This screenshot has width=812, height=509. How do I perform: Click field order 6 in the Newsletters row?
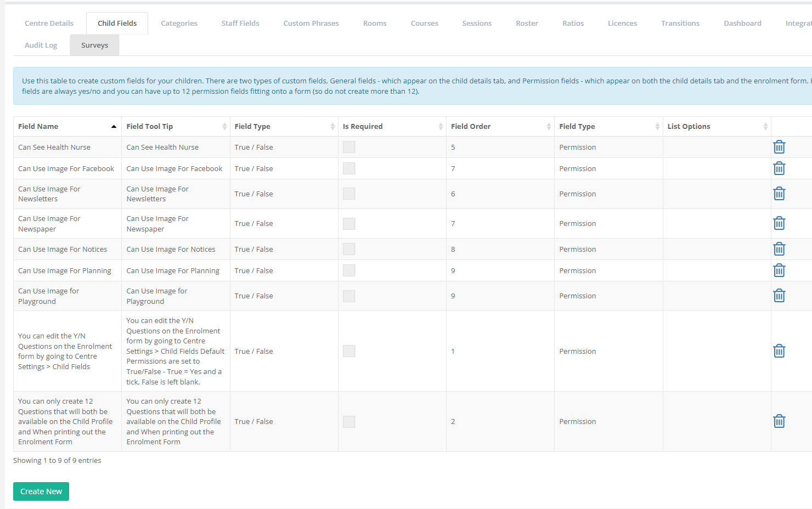coord(453,194)
